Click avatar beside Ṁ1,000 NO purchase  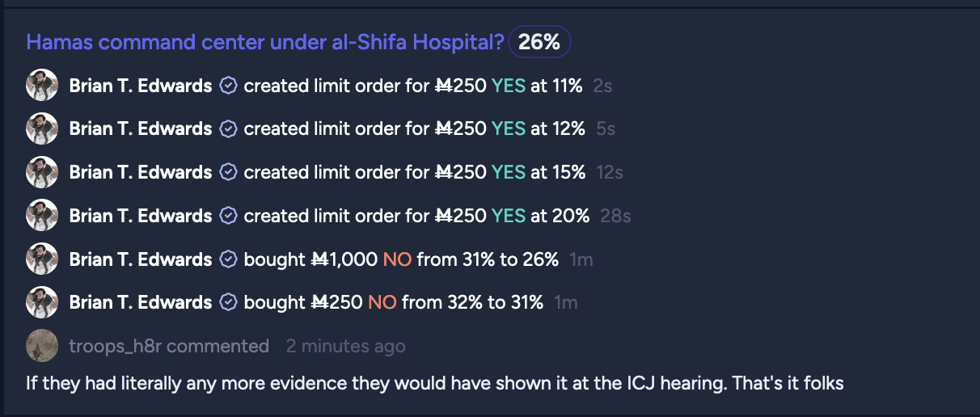point(42,259)
